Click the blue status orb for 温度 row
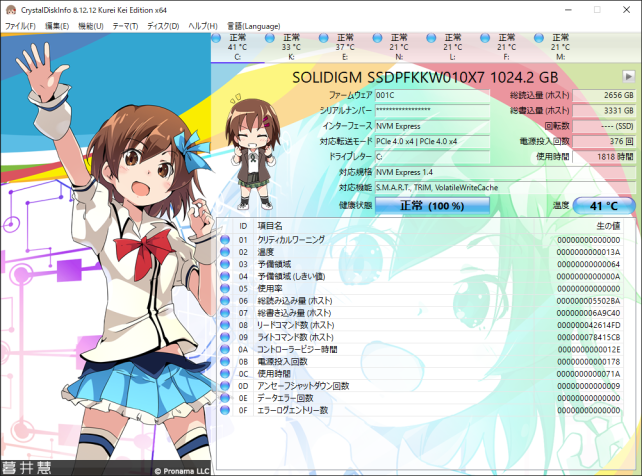 [x=225, y=253]
